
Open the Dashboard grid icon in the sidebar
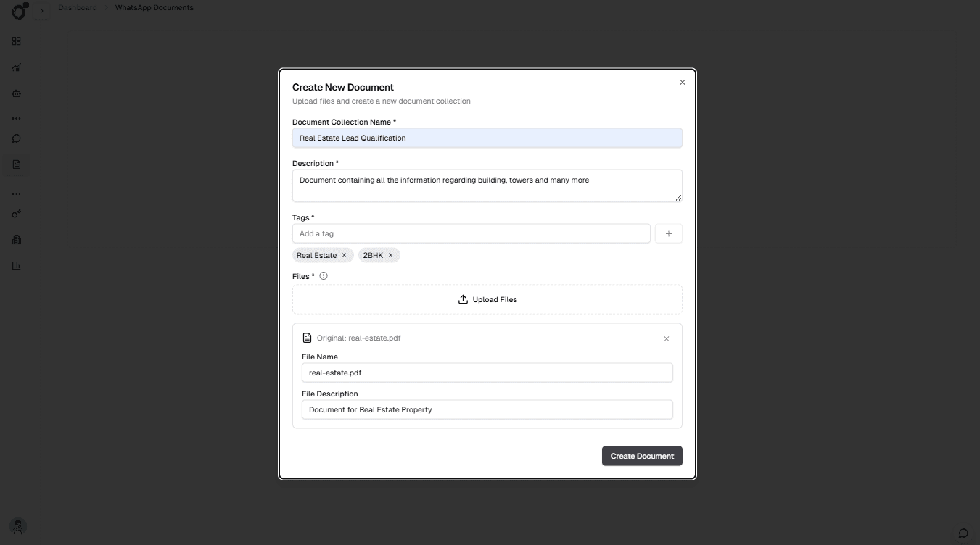(x=16, y=41)
